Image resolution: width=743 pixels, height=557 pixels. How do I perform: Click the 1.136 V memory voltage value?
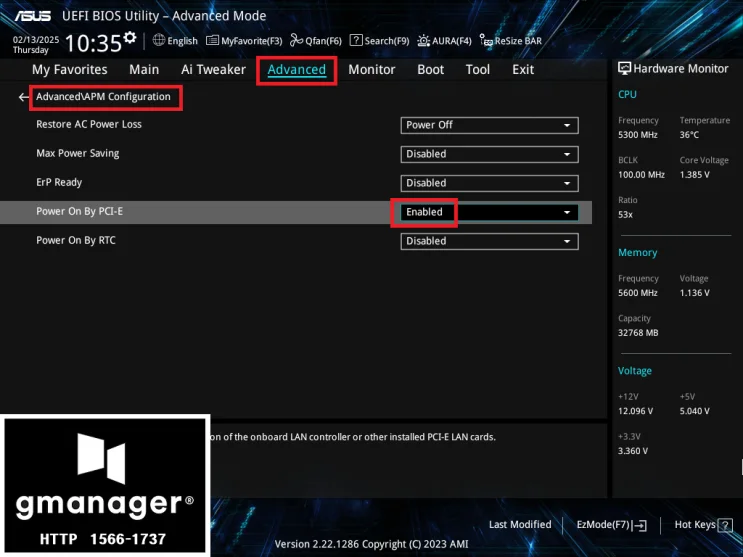694,293
